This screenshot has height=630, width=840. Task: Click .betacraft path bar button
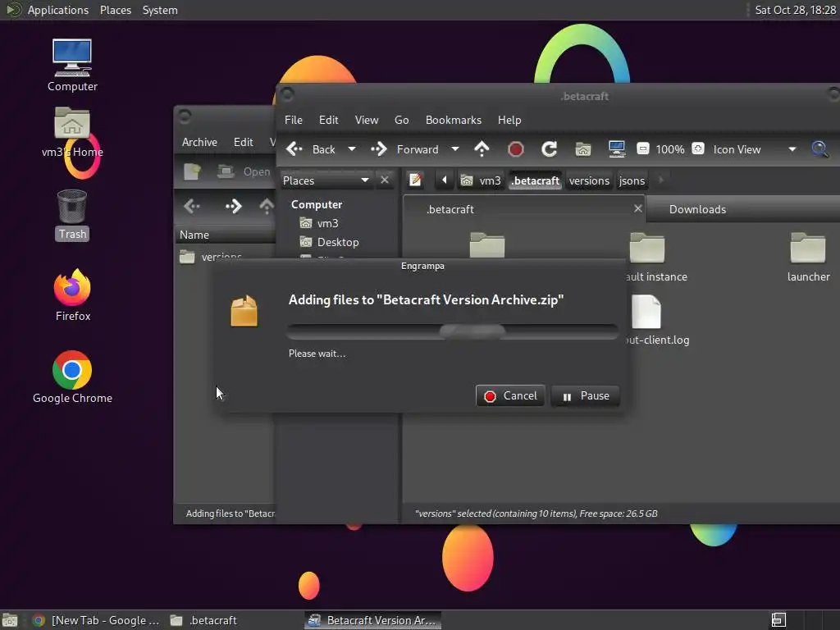pyautogui.click(x=535, y=180)
